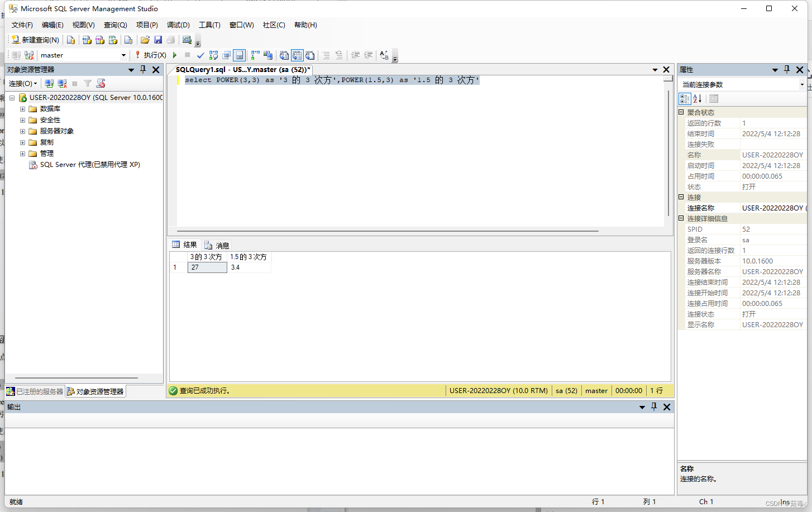
Task: Open the 查询(Q) menu
Action: [x=116, y=25]
